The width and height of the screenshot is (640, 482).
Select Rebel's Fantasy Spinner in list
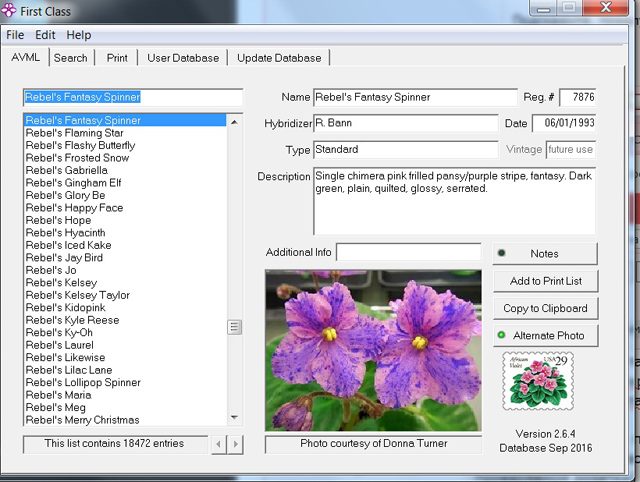(125, 120)
